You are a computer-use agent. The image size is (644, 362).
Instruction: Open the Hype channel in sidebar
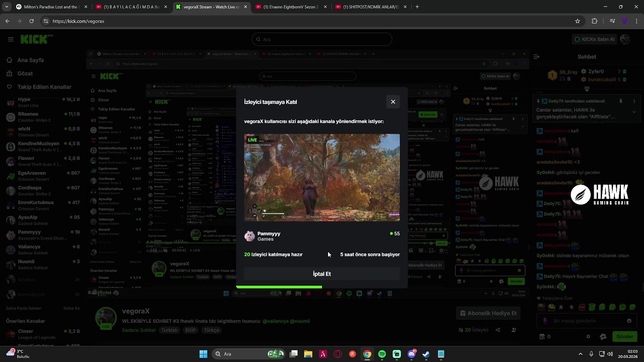point(43,103)
